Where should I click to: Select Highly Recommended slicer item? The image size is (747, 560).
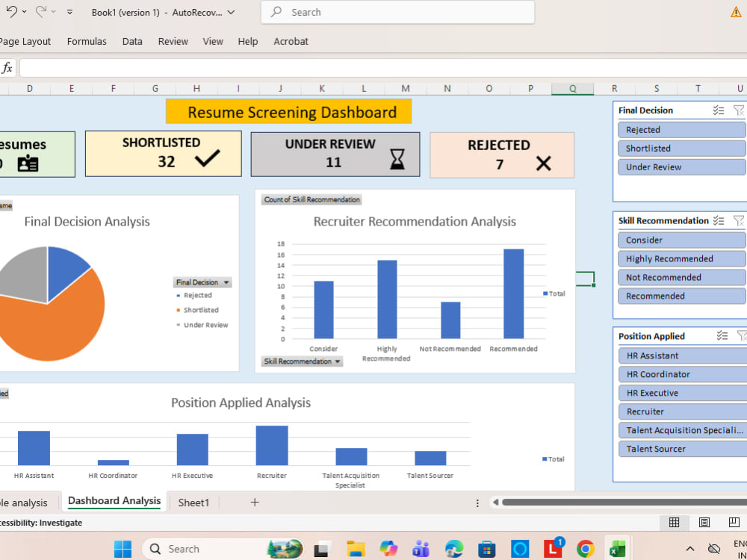point(682,258)
